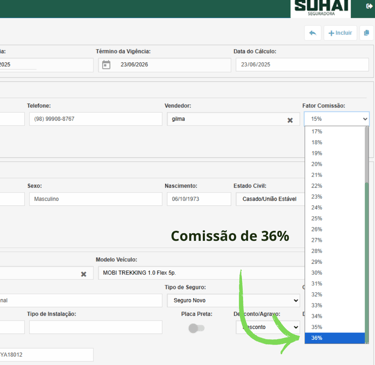Select 26% in the commission list
The image size is (375, 365).
tap(335, 229)
